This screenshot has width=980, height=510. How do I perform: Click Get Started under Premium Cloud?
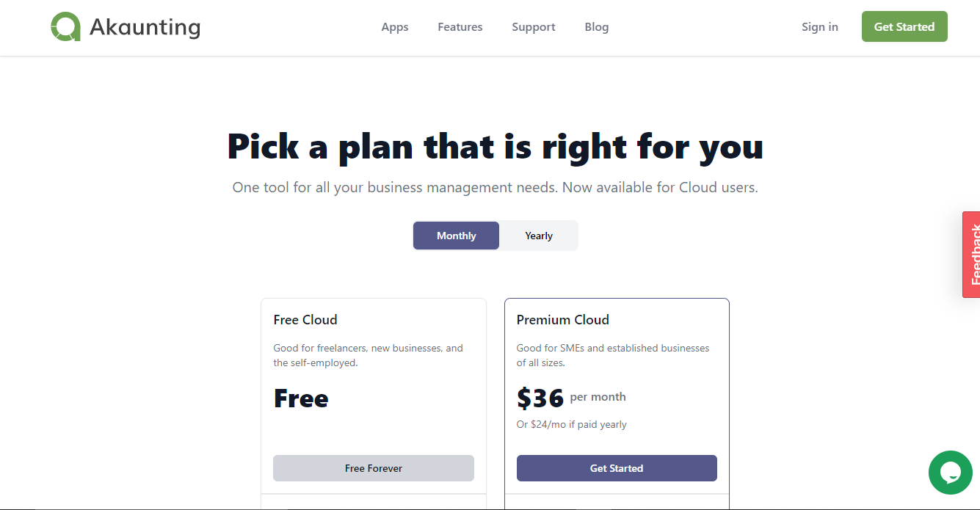pos(616,468)
